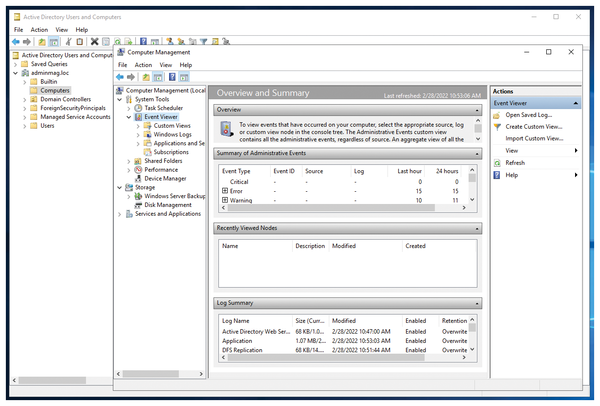Select Domain Controllers in Active Directory

click(x=65, y=99)
